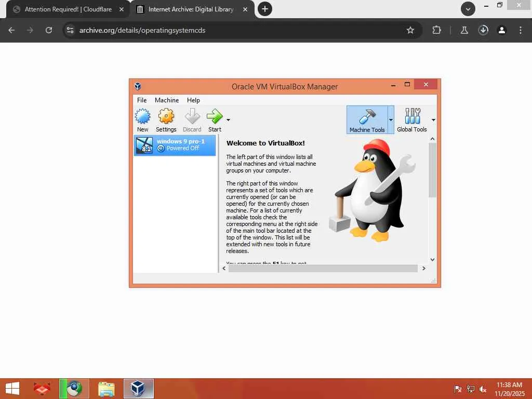Open the browser extensions puzzle icon

click(x=436, y=30)
